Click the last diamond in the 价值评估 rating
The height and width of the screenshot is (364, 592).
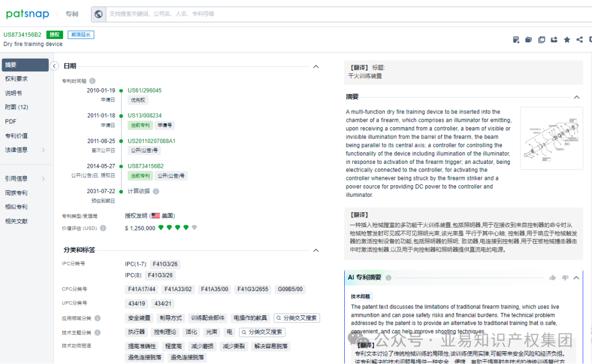pyautogui.click(x=194, y=227)
